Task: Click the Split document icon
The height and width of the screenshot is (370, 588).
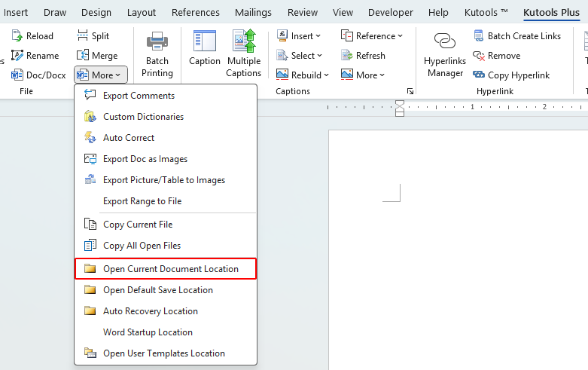Action: click(82, 36)
